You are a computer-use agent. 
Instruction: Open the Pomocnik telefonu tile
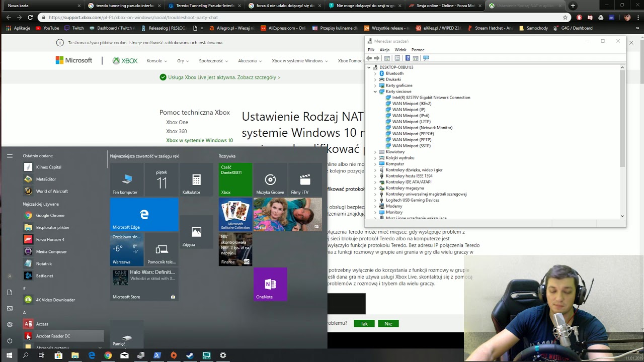tap(162, 249)
